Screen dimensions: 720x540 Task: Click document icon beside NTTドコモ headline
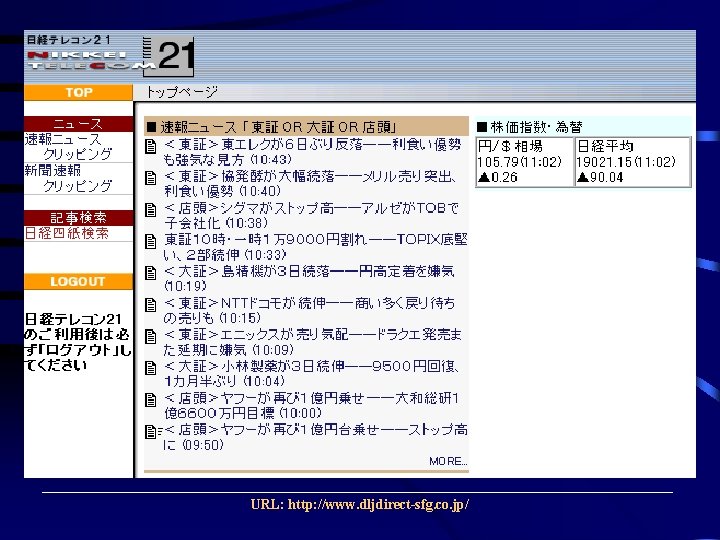[151, 305]
